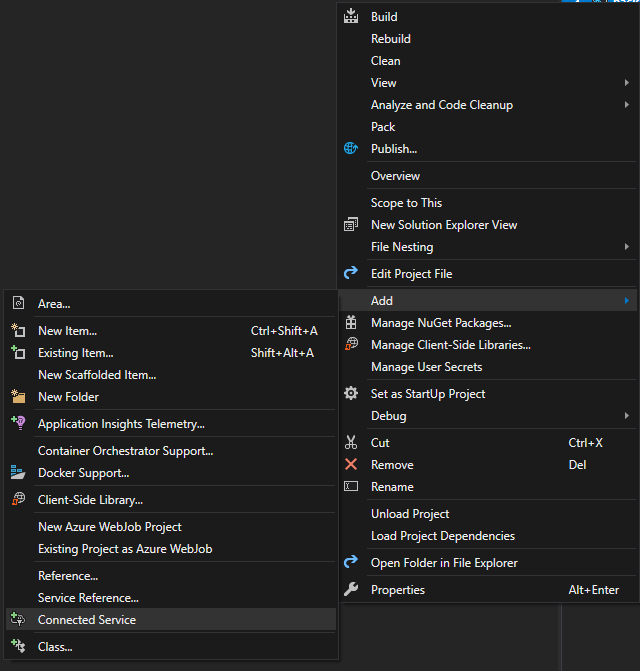Click the New Folder icon
640x671 pixels.
tap(18, 397)
